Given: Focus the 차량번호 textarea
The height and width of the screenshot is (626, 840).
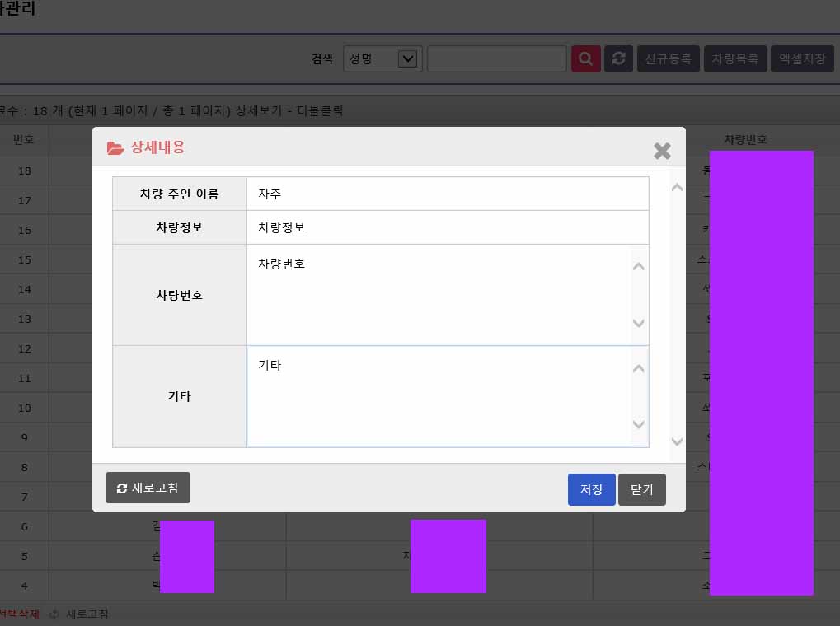Looking at the screenshot, I should coord(439,294).
